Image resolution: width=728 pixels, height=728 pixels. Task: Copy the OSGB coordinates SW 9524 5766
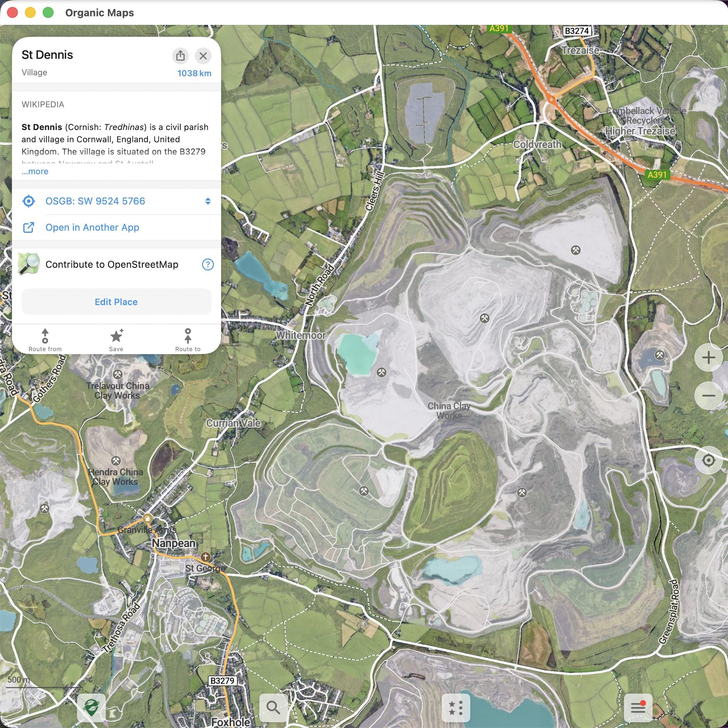point(95,201)
